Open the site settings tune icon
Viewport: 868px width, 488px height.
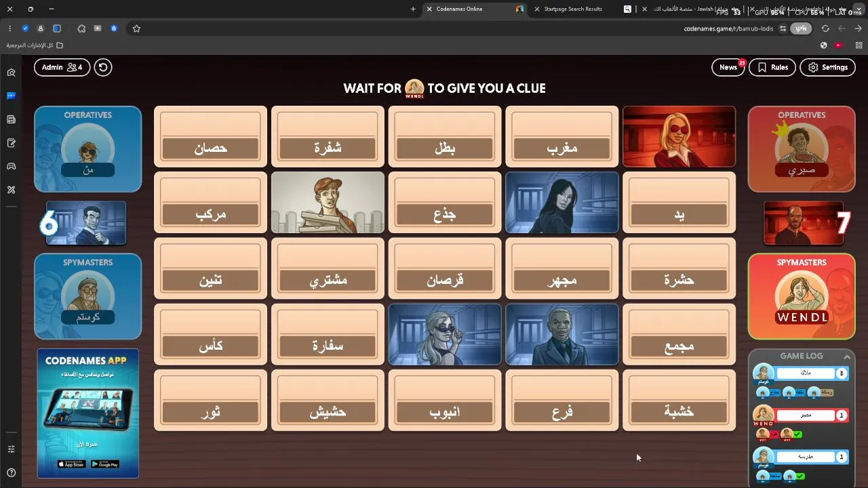[x=783, y=28]
